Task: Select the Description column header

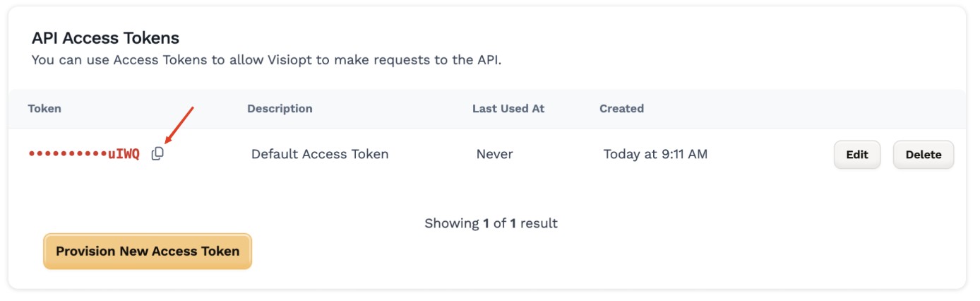Action: pyautogui.click(x=280, y=109)
